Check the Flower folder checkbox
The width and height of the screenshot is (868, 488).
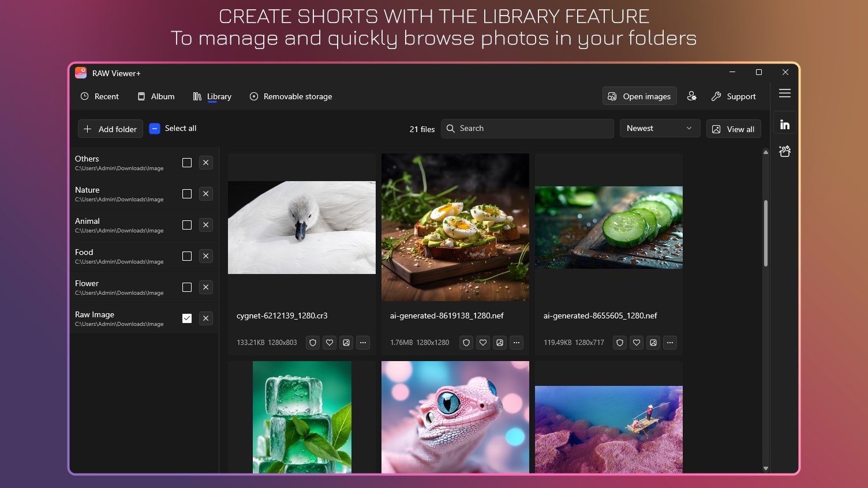click(187, 287)
